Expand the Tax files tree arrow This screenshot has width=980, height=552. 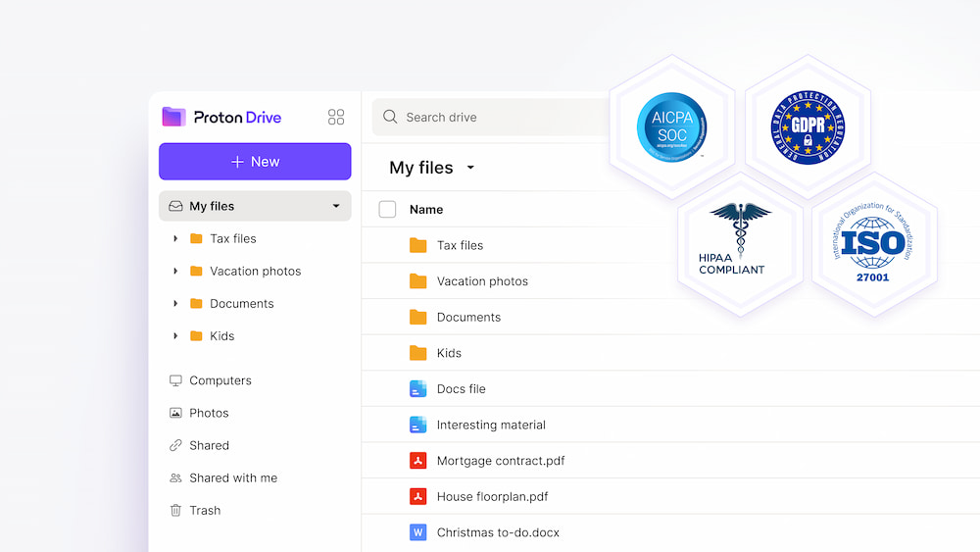point(175,238)
